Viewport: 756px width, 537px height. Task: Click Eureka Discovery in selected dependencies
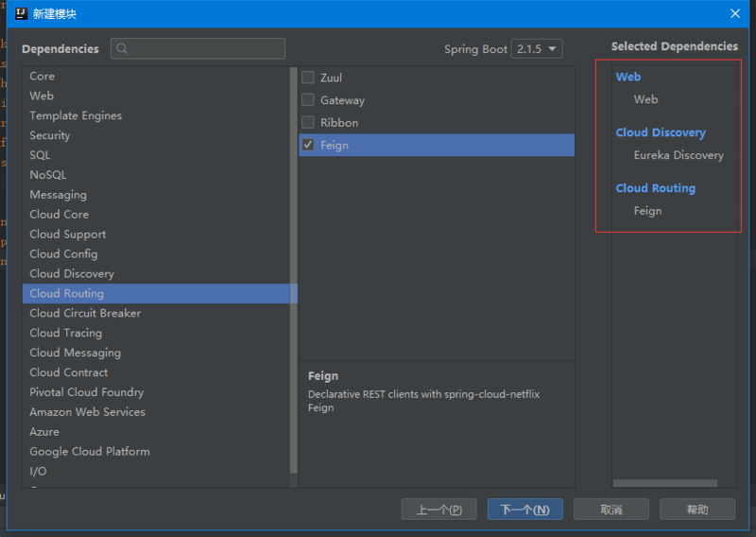(679, 155)
